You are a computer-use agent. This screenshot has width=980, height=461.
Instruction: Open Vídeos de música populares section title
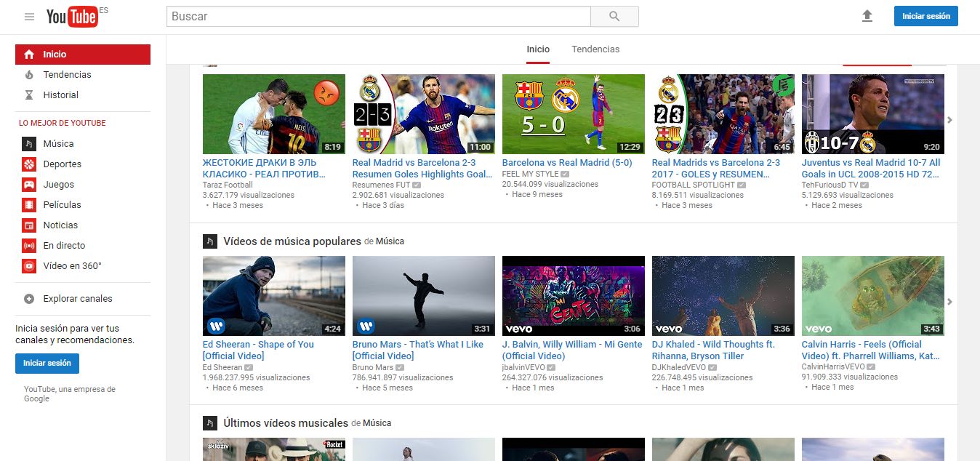click(x=292, y=241)
